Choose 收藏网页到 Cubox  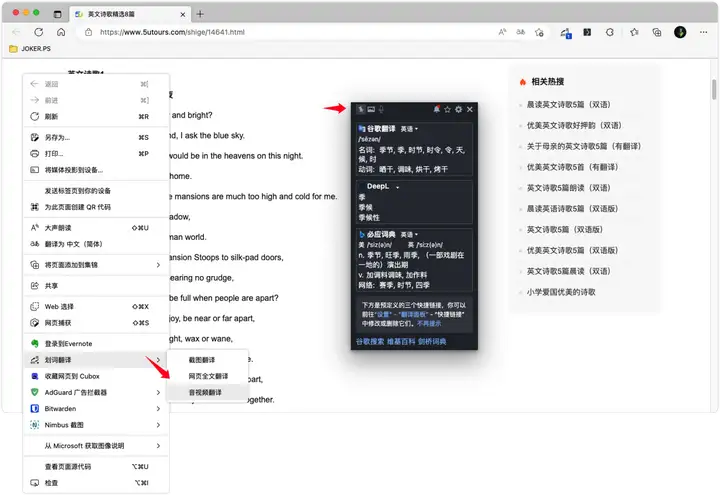point(96,376)
